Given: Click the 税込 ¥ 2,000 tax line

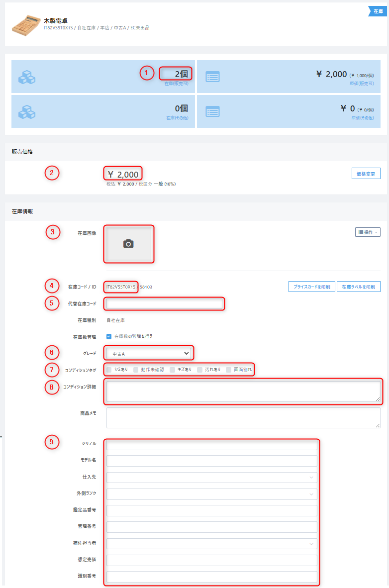Looking at the screenshot, I should [141, 184].
